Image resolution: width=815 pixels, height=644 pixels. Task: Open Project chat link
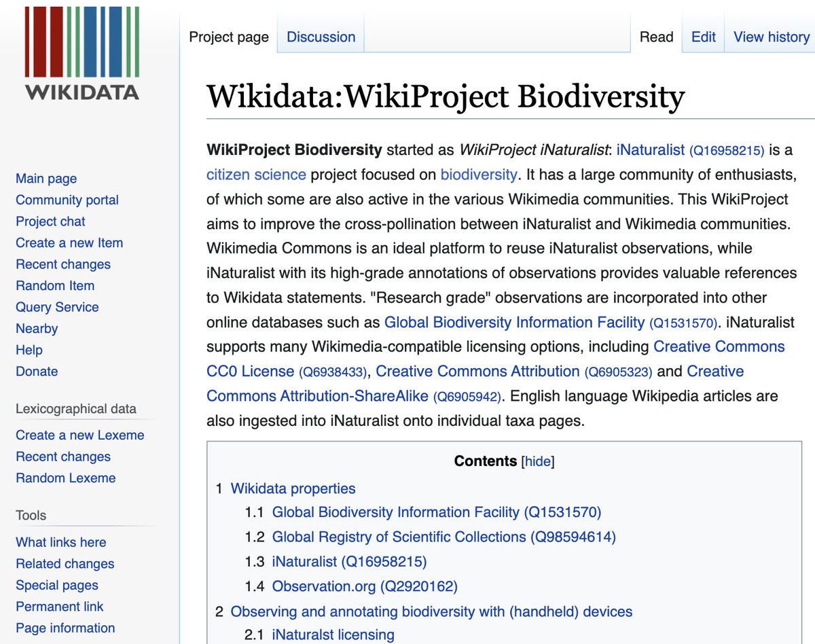coord(50,221)
